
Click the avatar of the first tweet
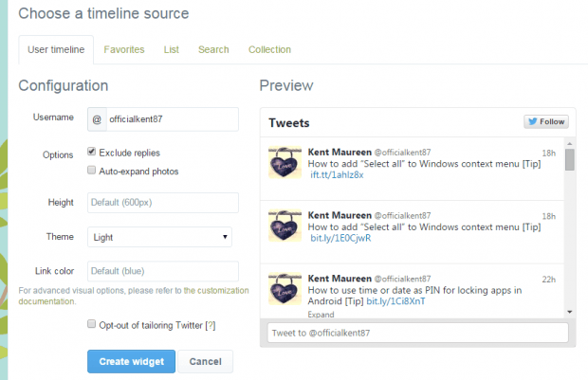[285, 162]
